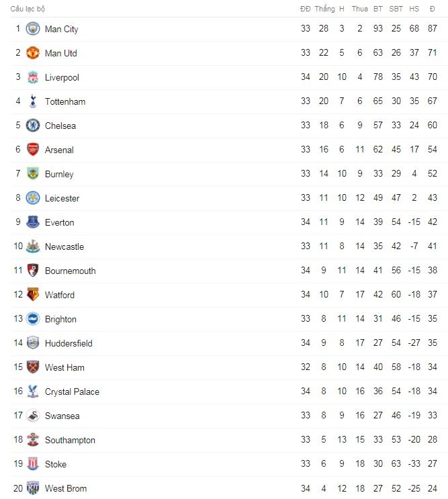Click the Arsenal club crest

pyautogui.click(x=33, y=150)
